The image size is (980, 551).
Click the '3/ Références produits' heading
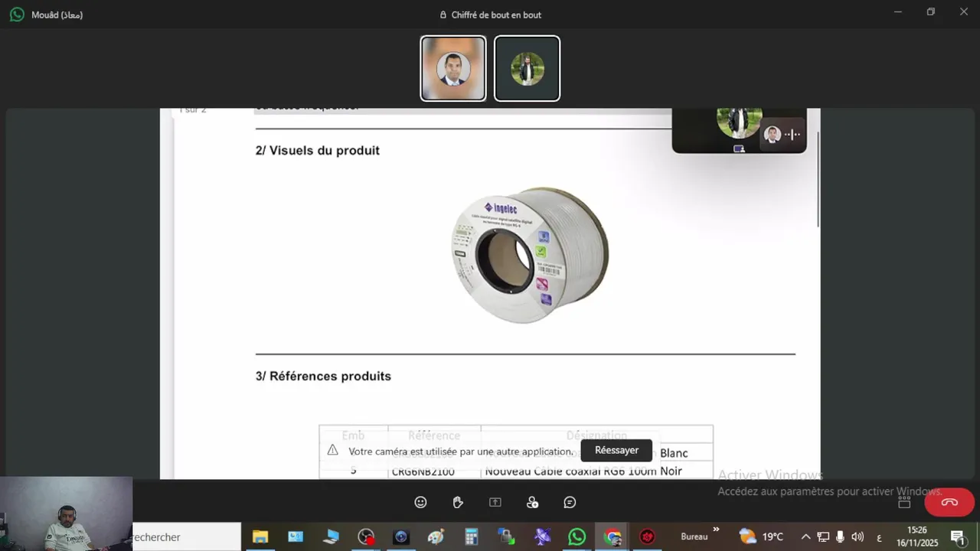[323, 377]
